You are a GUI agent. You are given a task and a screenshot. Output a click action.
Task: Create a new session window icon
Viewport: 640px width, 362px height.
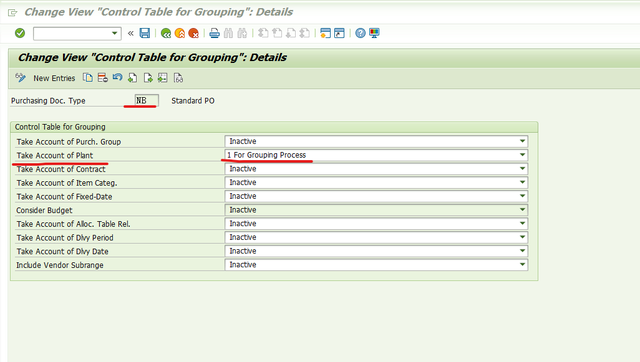(325, 33)
